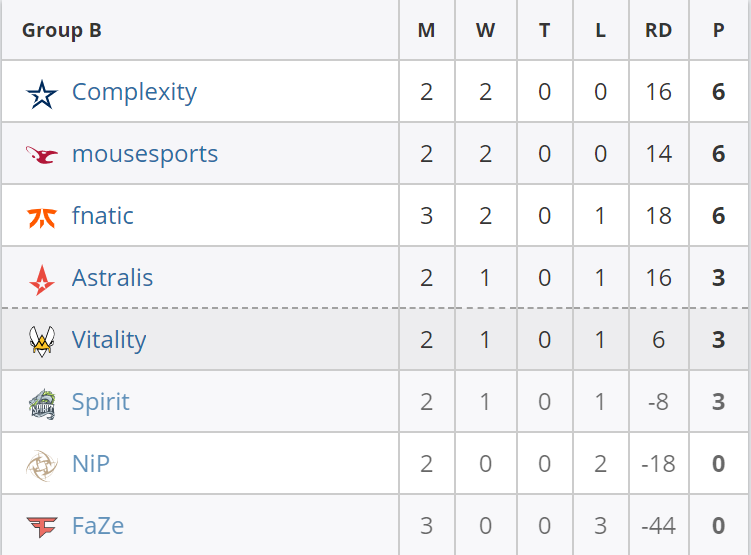Image resolution: width=751 pixels, height=555 pixels.
Task: Click the Group B table header
Action: pyautogui.click(x=62, y=30)
